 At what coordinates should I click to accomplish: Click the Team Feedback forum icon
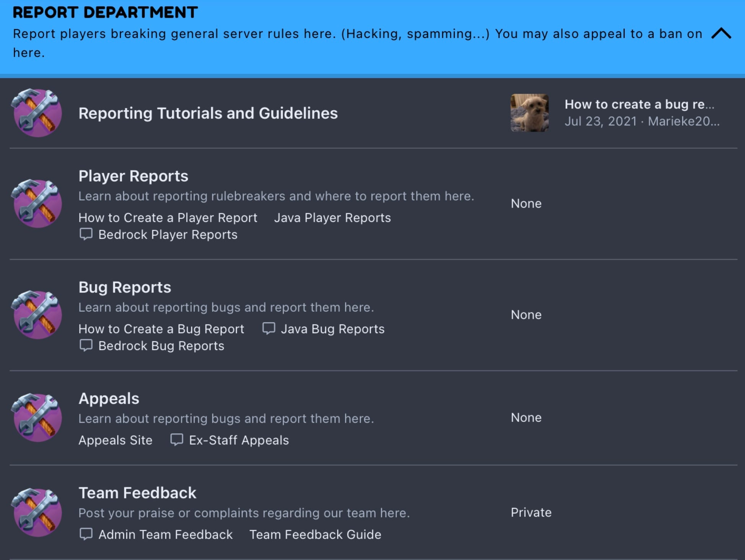point(37,513)
